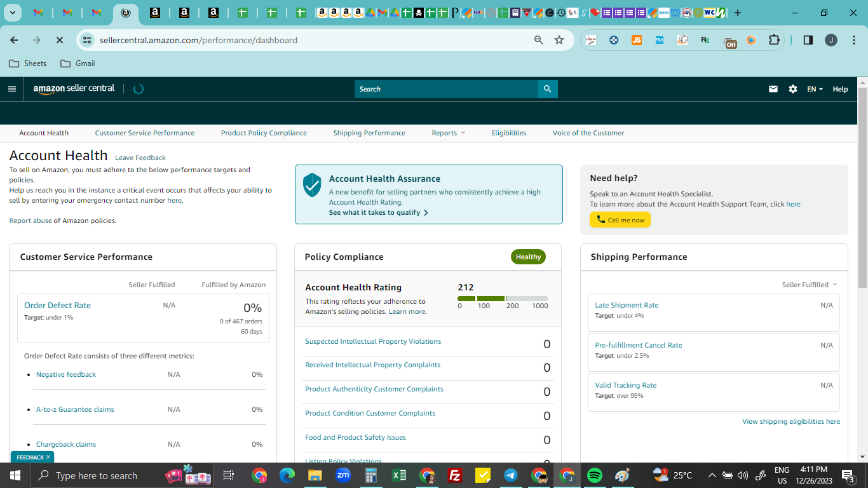Bookmark this page with the star icon
This screenshot has width=868, height=488.
coord(559,40)
